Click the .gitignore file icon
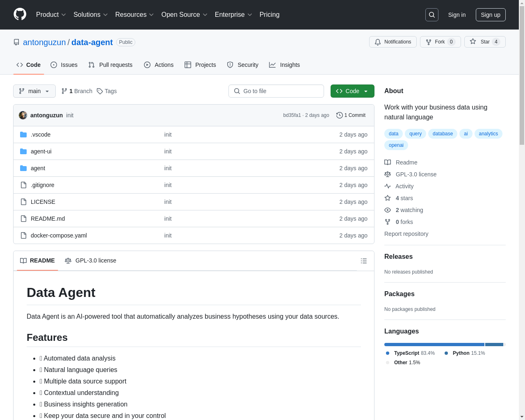The image size is (525, 420). (23, 185)
